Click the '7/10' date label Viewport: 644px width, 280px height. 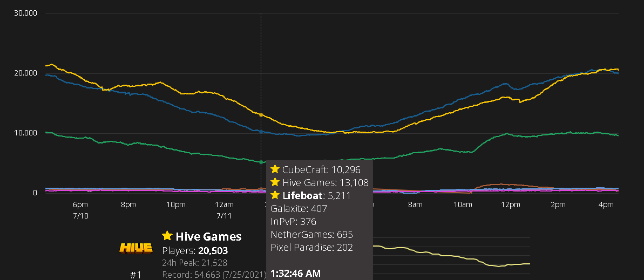(80, 216)
